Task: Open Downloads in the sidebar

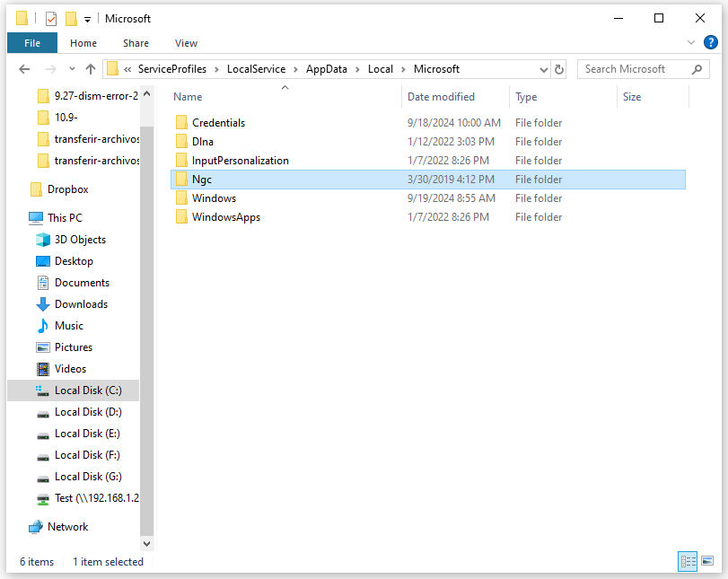Action: [72, 304]
